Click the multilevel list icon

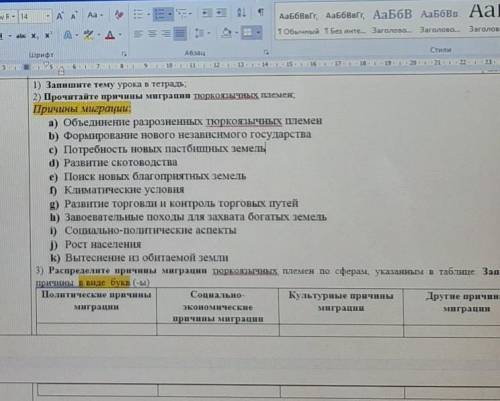(x=182, y=13)
